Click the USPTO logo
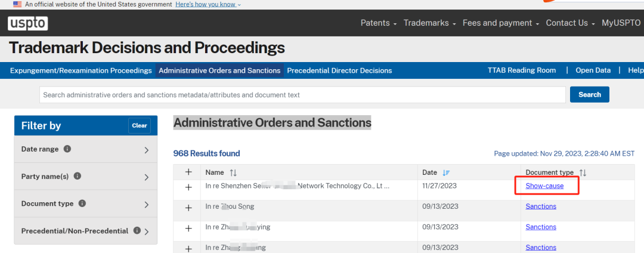Screen dimensions: 644x253 [27, 23]
